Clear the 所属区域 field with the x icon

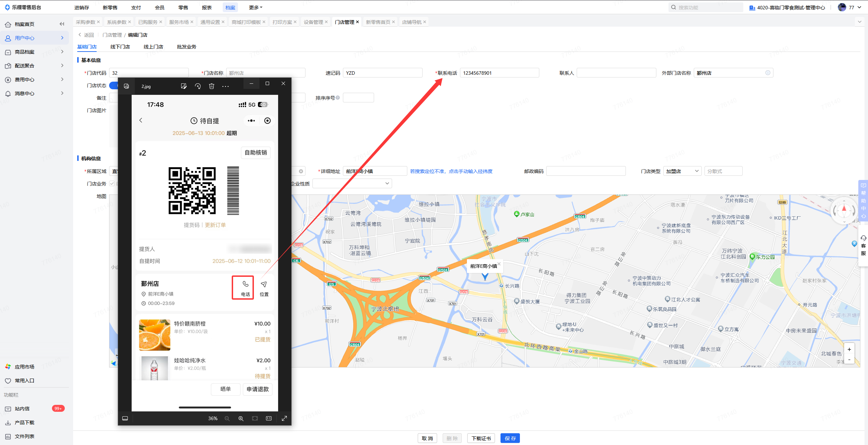pos(301,171)
